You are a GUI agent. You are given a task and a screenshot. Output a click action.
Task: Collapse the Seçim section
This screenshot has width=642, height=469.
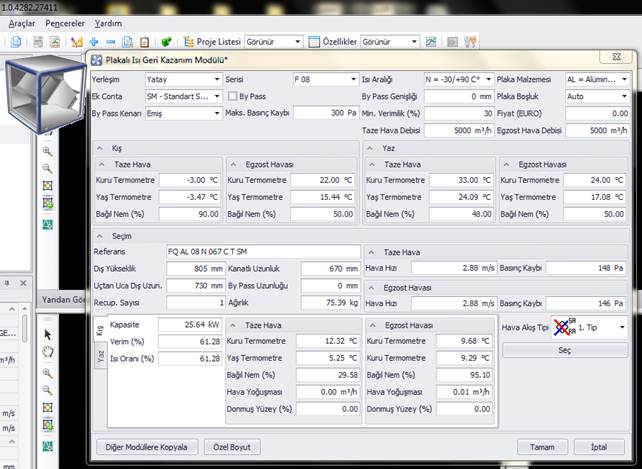click(x=102, y=236)
